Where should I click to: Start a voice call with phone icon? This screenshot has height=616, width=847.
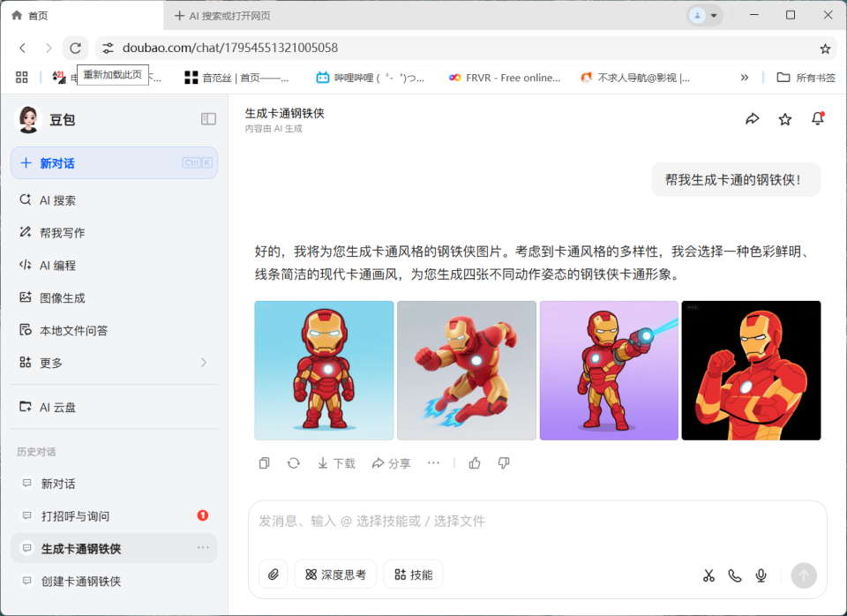click(x=735, y=575)
